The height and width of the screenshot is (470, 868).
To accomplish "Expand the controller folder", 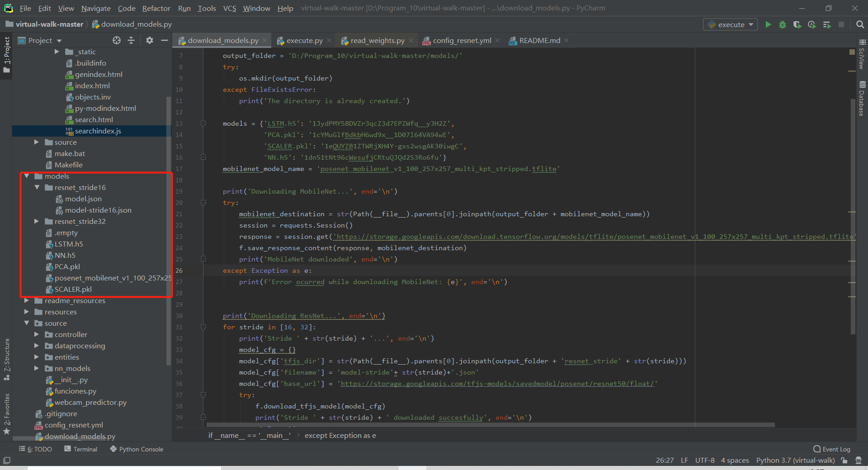I will coord(37,334).
